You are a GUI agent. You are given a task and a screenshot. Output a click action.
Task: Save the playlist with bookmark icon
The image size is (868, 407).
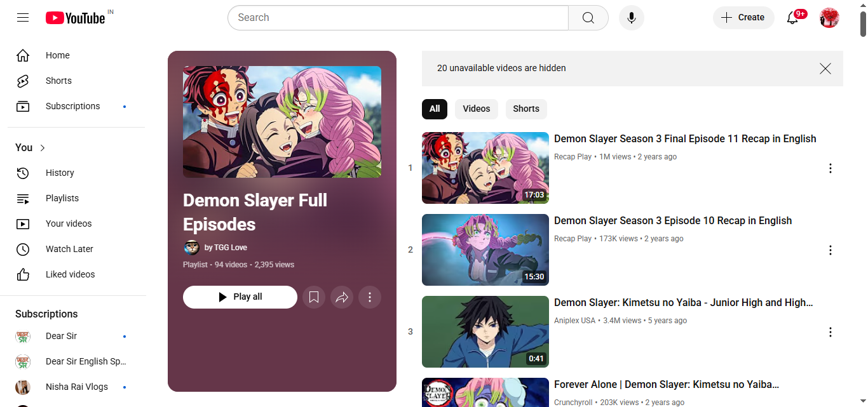coord(314,297)
